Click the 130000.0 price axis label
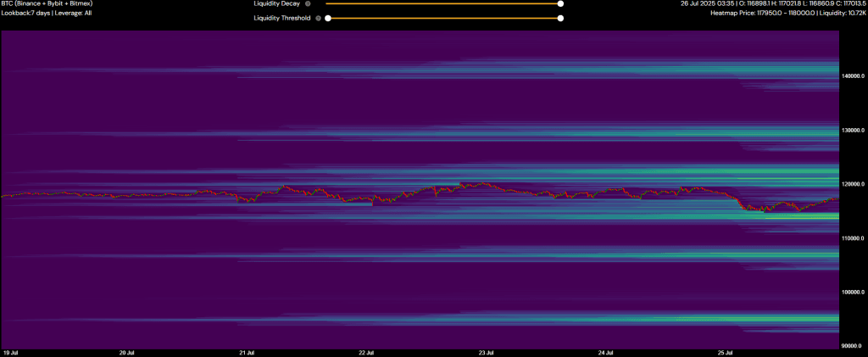This screenshot has height=357, width=868. pos(853,131)
